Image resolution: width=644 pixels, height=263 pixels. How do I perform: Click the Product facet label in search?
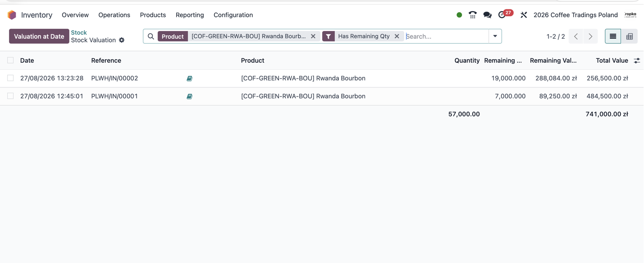[173, 36]
